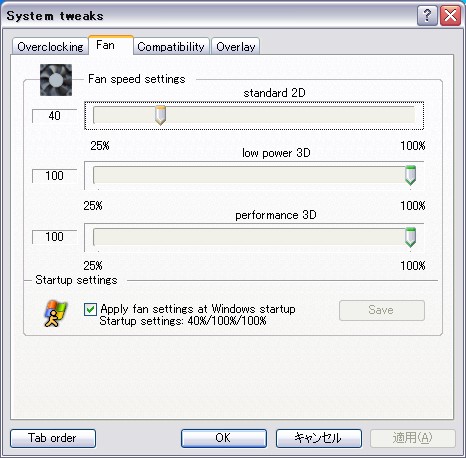
Task: Click the OK button
Action: pos(224,438)
